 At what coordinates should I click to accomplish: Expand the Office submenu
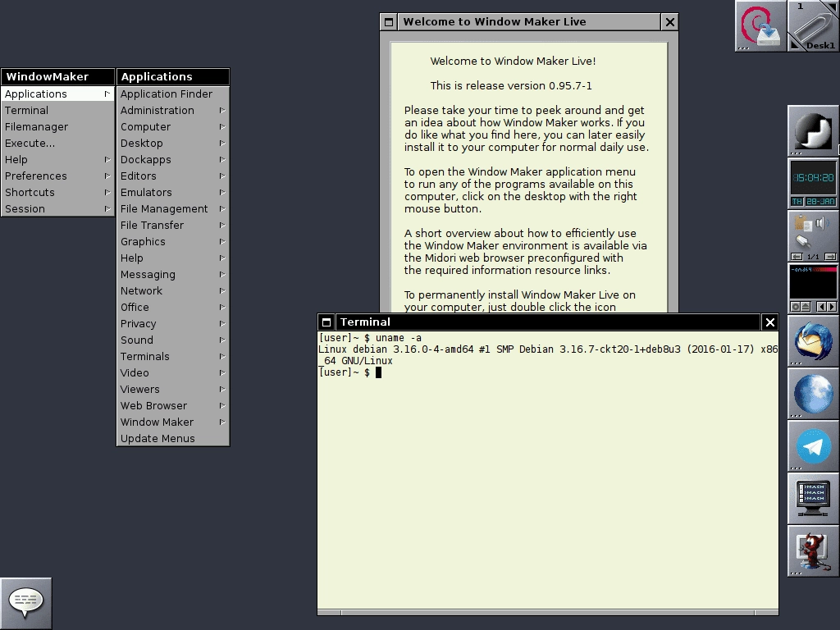pos(173,307)
